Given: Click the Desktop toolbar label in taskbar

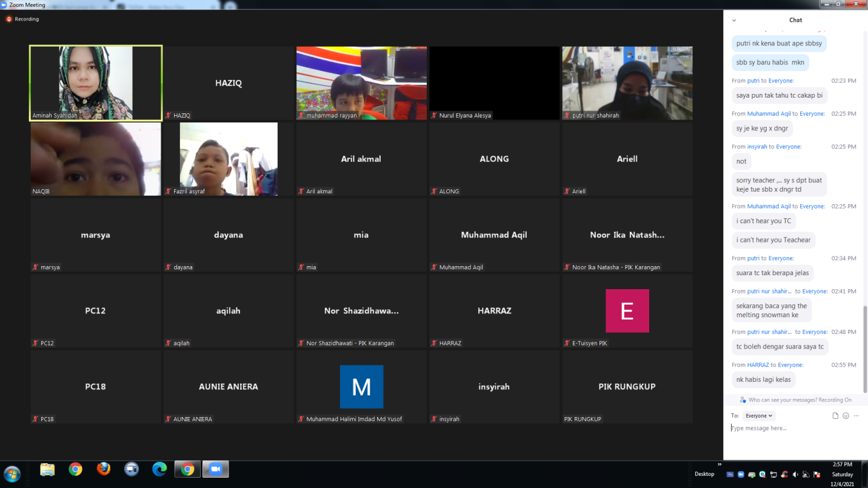Looking at the screenshot, I should point(704,474).
